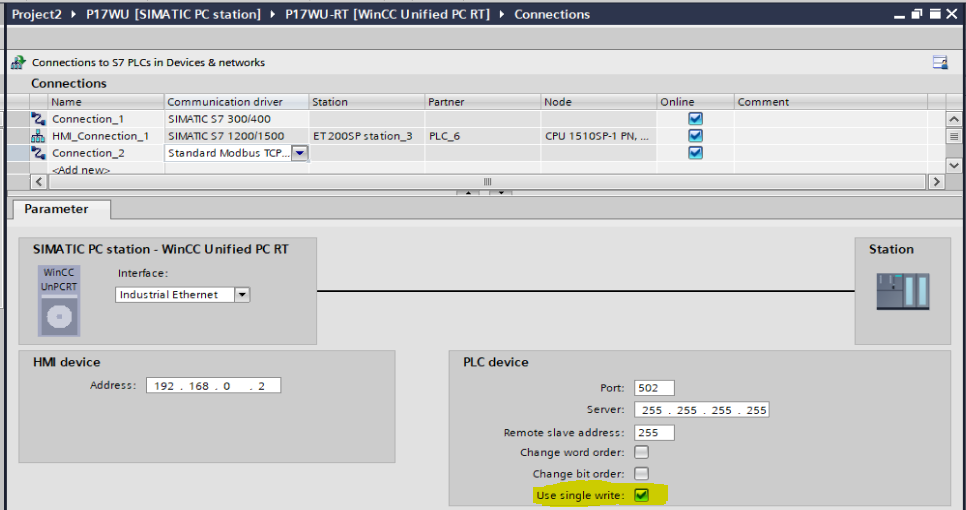Click the vertical scrollbar up arrow

[954, 119]
